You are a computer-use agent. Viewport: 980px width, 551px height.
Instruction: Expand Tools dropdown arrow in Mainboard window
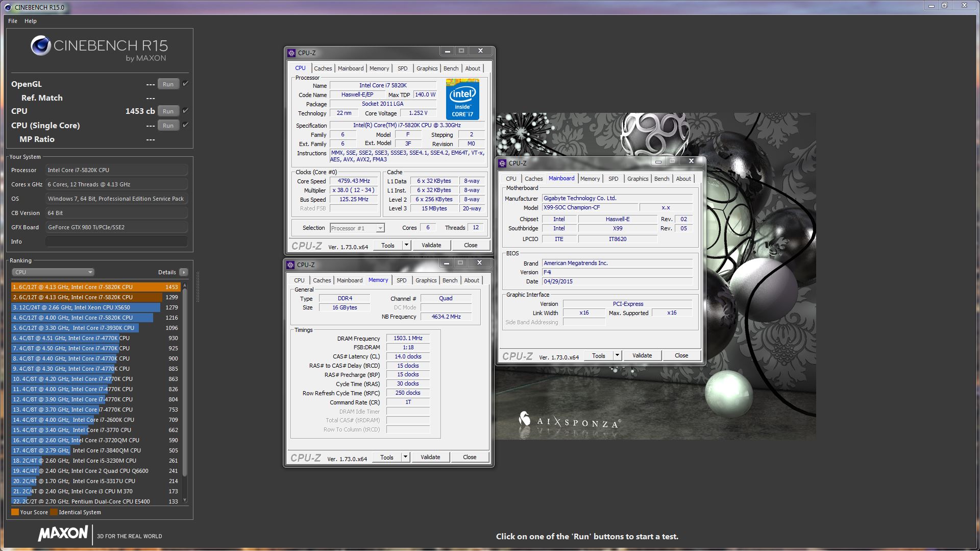pyautogui.click(x=617, y=355)
